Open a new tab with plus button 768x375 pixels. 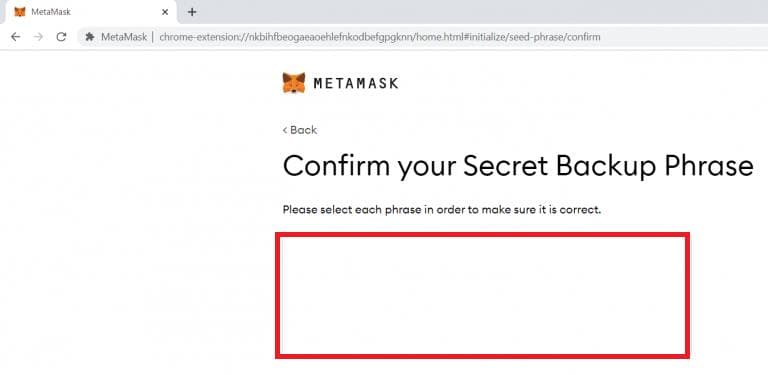[x=192, y=12]
